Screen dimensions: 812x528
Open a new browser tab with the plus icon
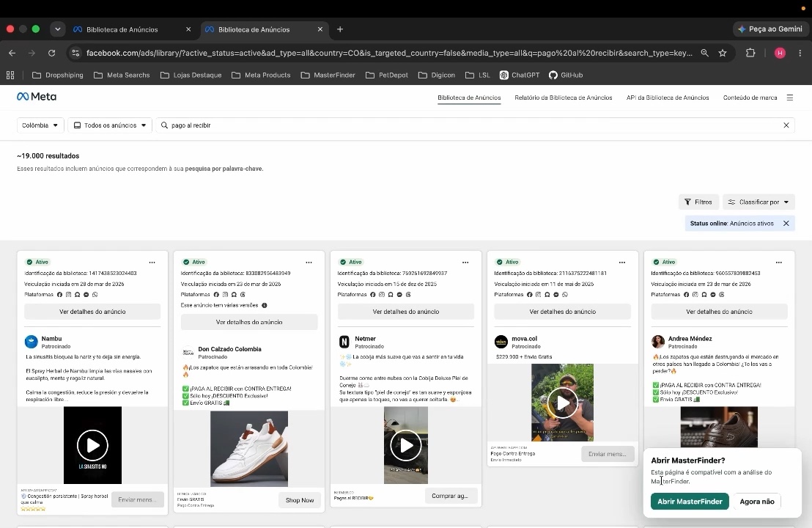(x=340, y=29)
